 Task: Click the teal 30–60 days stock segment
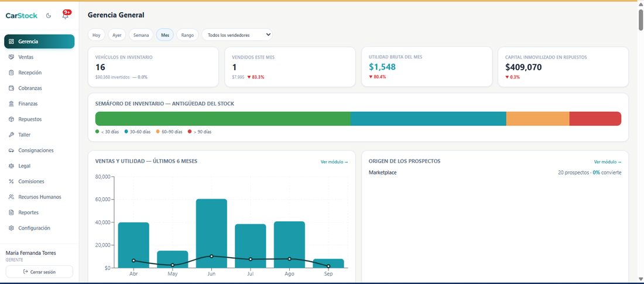(429, 119)
